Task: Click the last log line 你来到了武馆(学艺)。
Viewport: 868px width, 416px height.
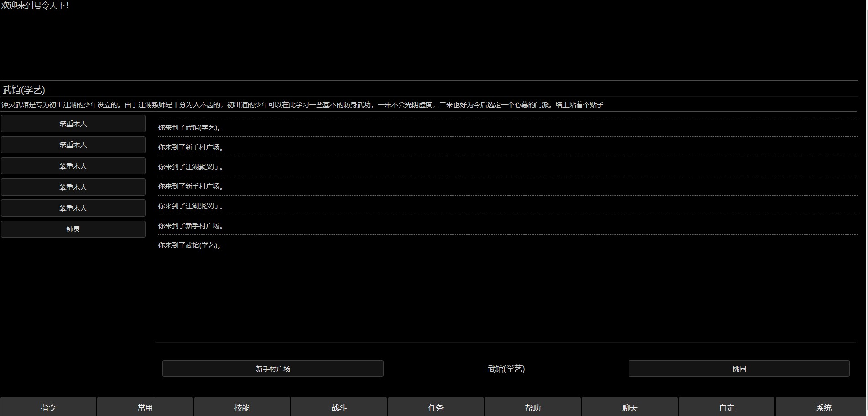Action: pos(191,245)
